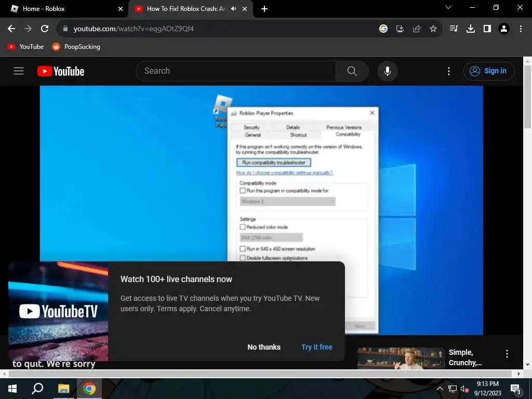This screenshot has width=532, height=399.
Task: Click the browser forward arrow
Action: 28,29
